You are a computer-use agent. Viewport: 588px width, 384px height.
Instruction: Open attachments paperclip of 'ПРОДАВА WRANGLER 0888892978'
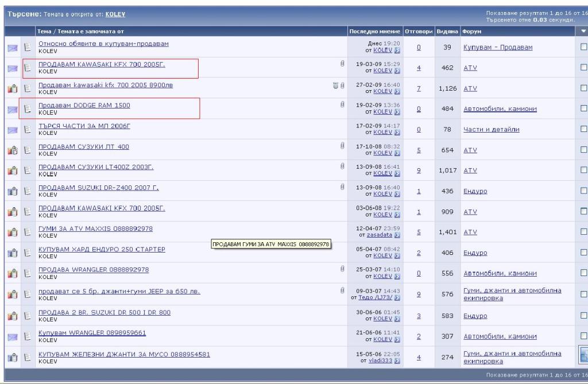pos(342,269)
